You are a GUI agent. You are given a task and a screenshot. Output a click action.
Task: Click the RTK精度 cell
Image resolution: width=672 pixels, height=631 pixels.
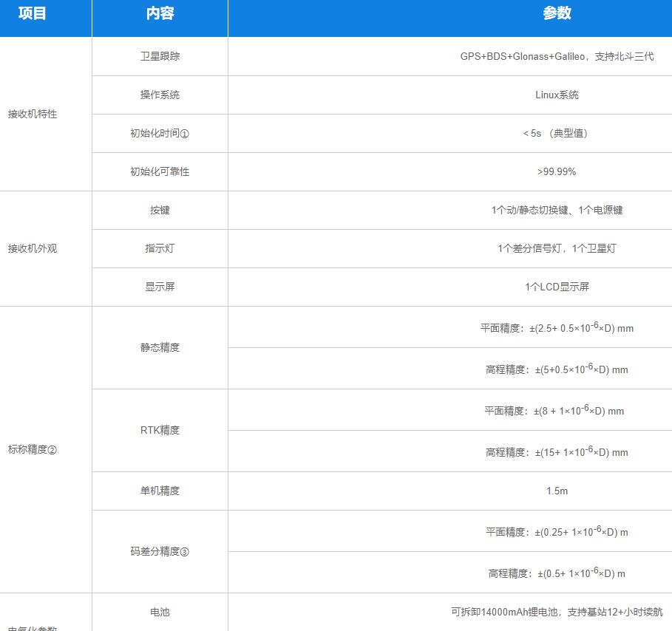tap(160, 430)
